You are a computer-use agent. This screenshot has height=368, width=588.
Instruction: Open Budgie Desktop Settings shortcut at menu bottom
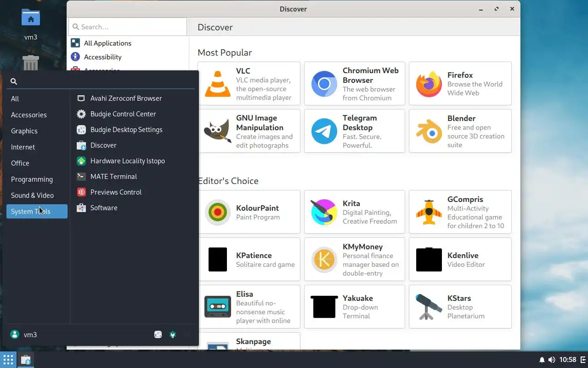coord(158,334)
